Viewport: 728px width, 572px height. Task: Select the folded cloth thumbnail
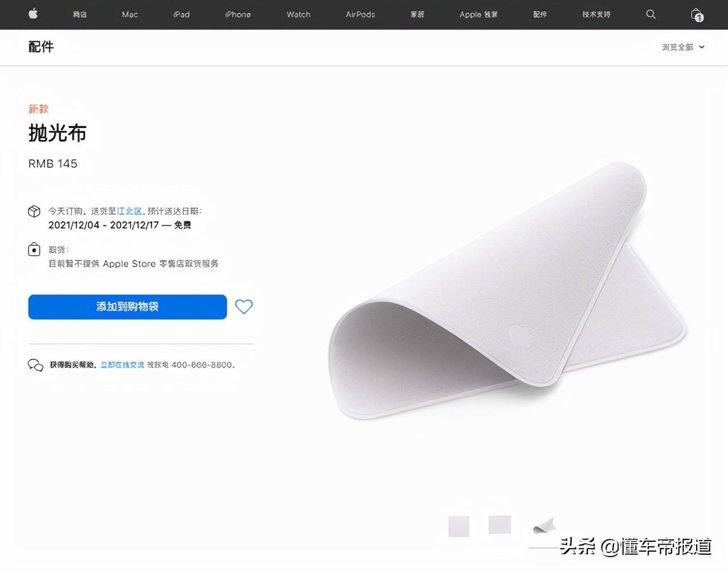tap(544, 525)
